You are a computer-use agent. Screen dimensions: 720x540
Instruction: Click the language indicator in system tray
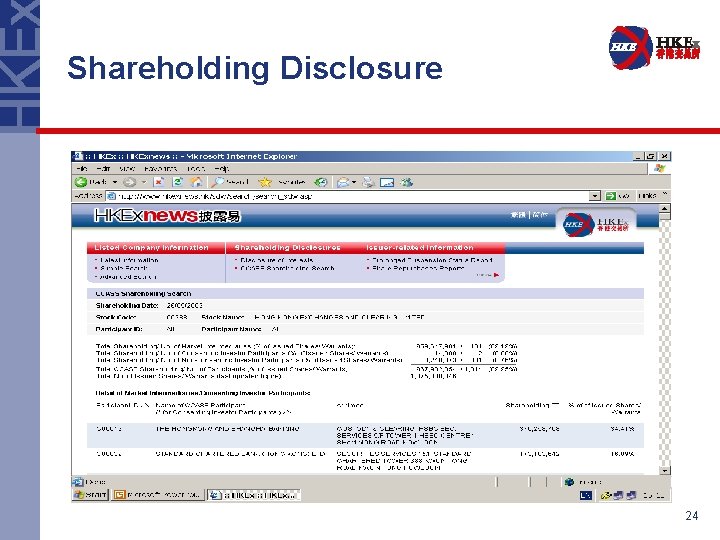(x=585, y=495)
